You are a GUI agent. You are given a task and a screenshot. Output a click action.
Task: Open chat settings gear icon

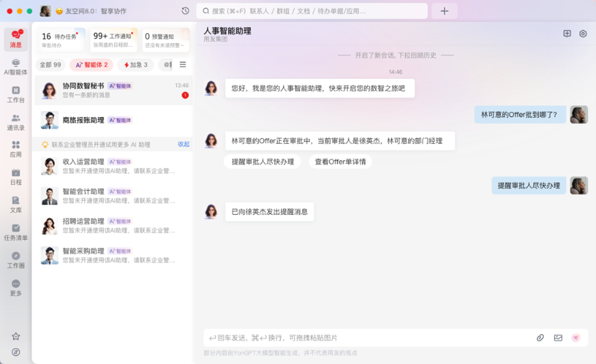click(583, 34)
